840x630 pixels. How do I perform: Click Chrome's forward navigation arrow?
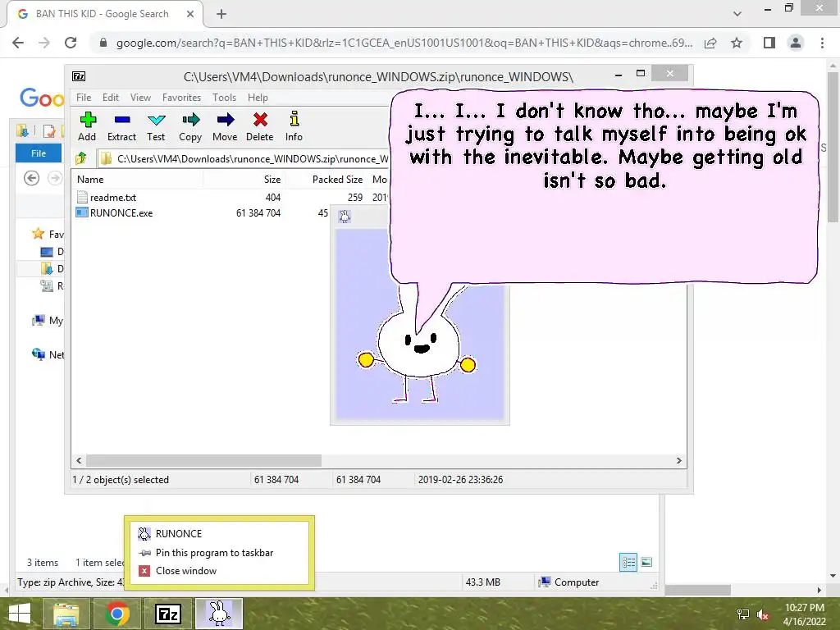(44, 43)
